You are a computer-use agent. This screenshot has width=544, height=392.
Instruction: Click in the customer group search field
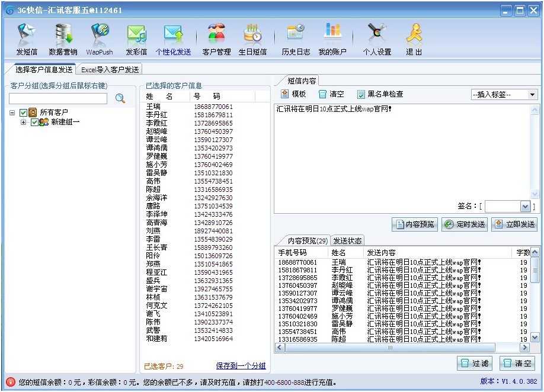(58, 98)
